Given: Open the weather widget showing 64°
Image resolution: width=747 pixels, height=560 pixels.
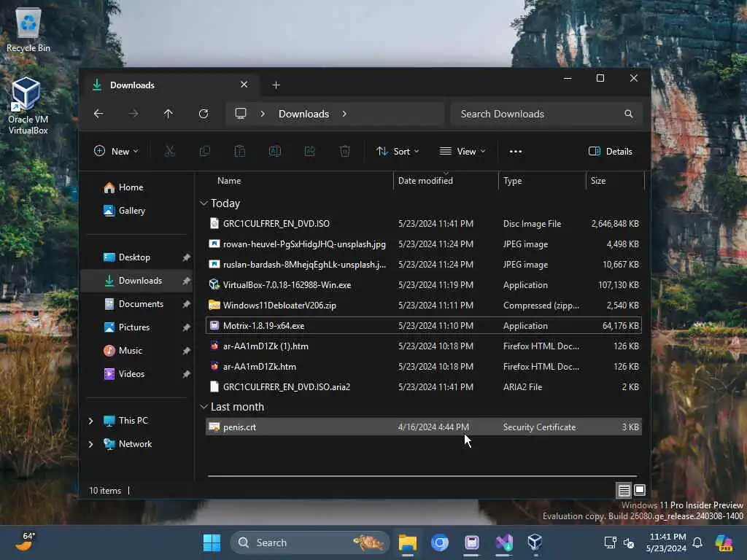Looking at the screenshot, I should 26,542.
